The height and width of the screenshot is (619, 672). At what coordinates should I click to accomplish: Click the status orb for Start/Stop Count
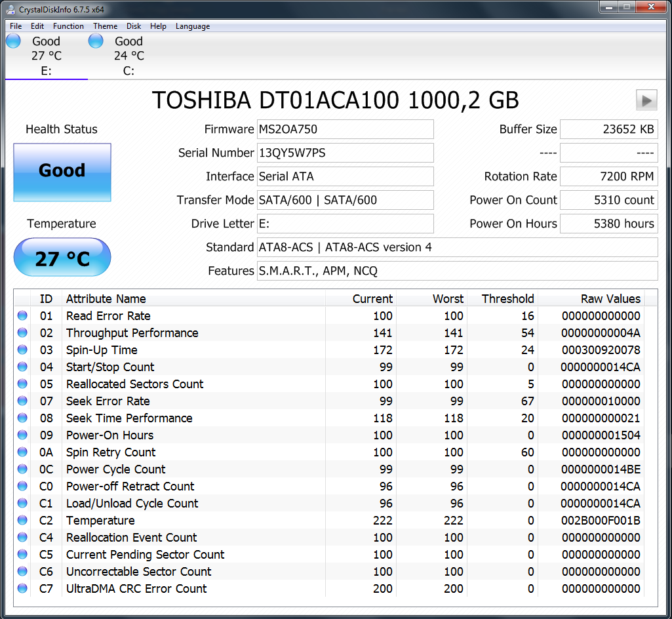(x=22, y=367)
